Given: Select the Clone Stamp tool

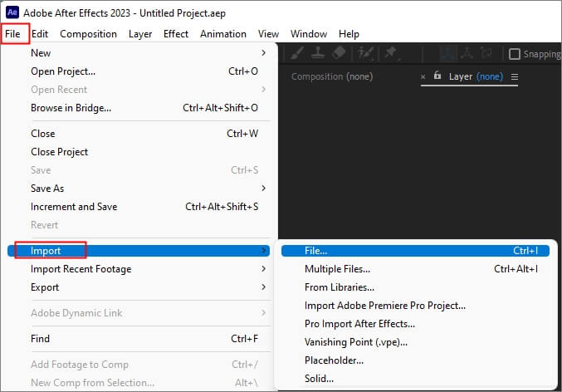Looking at the screenshot, I should point(318,53).
